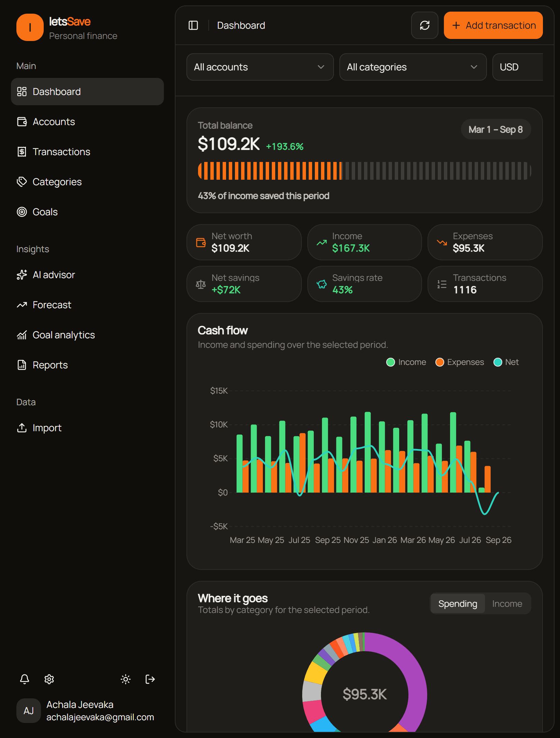Click the $95.3K donut center total
This screenshot has height=738, width=560.
click(364, 694)
